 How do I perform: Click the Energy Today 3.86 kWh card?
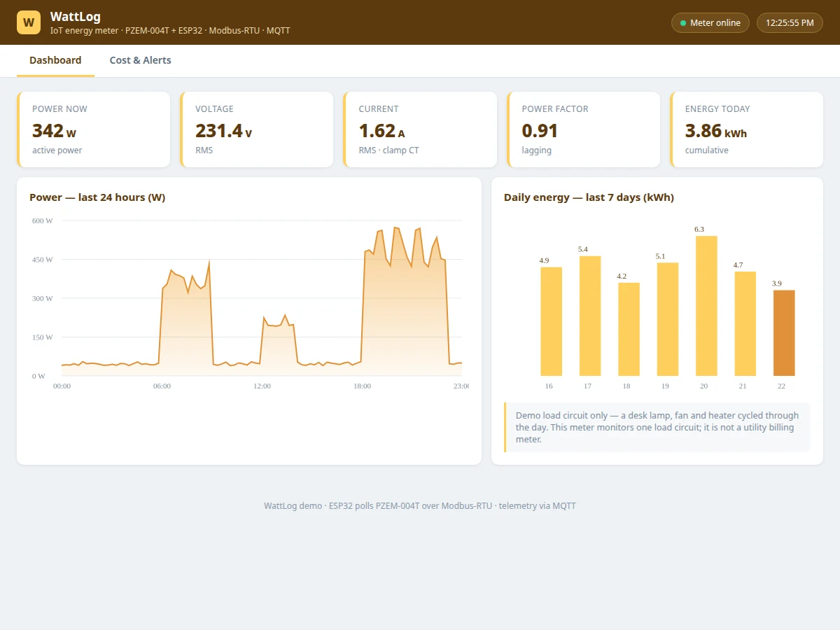point(746,129)
